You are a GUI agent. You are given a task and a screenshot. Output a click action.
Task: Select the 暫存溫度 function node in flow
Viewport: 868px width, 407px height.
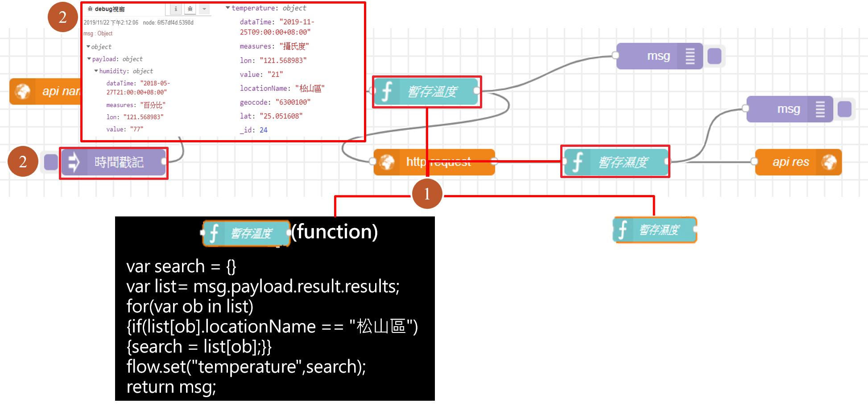pyautogui.click(x=426, y=91)
